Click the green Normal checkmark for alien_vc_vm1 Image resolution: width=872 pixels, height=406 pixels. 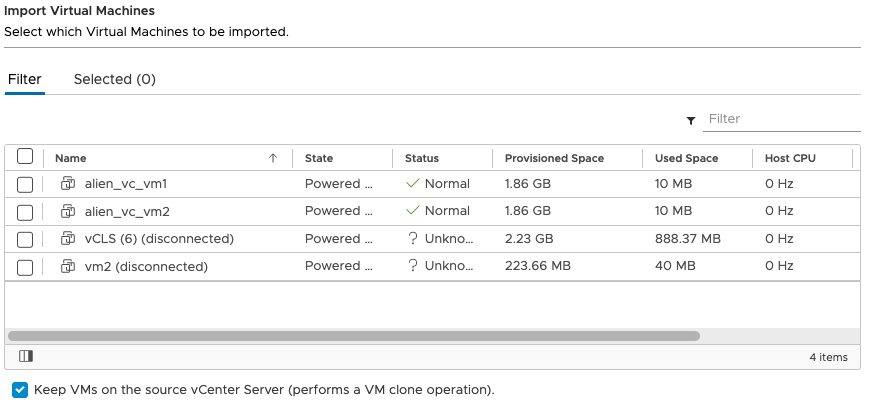(x=412, y=184)
